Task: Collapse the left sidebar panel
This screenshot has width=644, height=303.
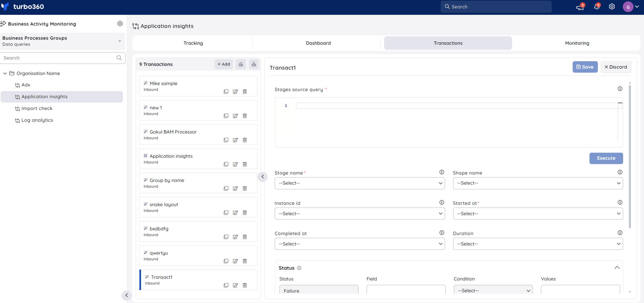Action: click(127, 295)
